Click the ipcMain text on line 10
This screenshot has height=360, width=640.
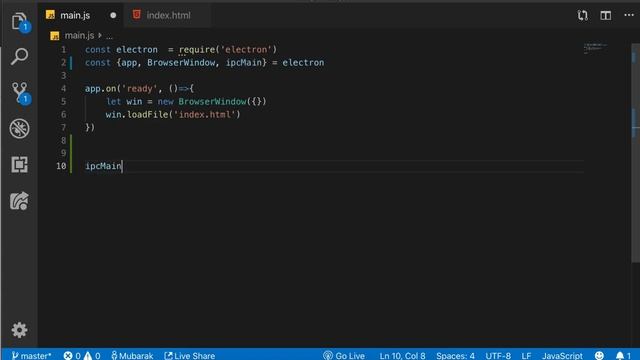(103, 166)
